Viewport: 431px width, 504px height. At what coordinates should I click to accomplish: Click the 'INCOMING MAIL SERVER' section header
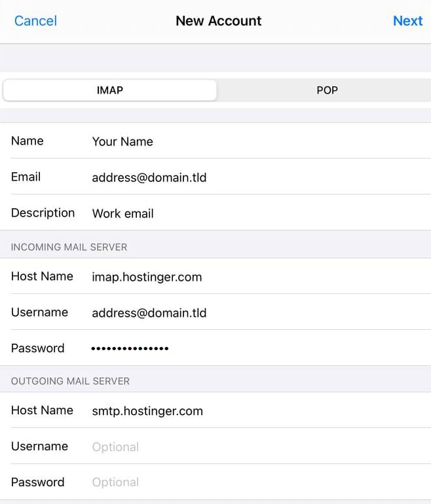pos(69,247)
